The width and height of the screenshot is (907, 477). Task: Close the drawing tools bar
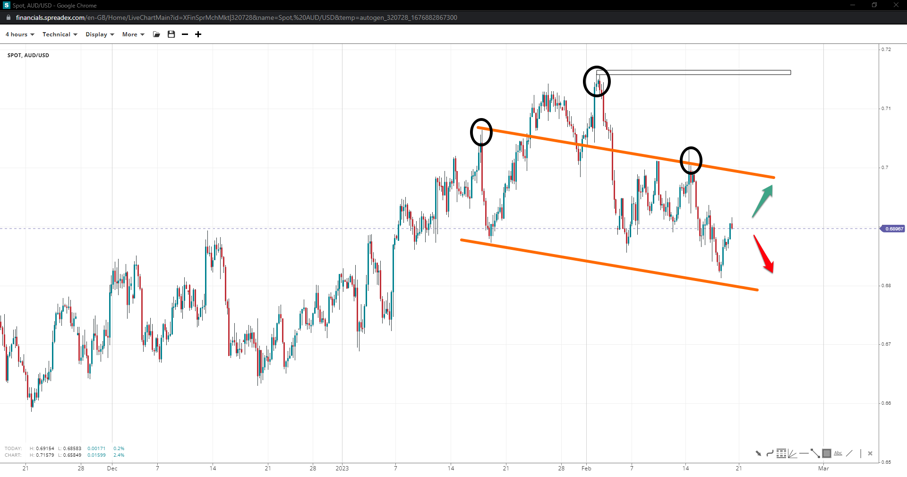(x=870, y=453)
